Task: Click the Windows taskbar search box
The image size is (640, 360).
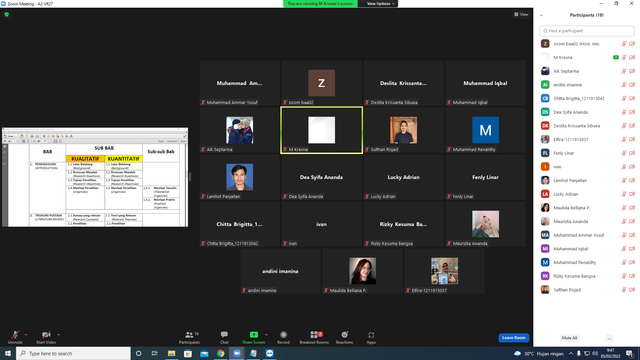Action: (x=73, y=353)
